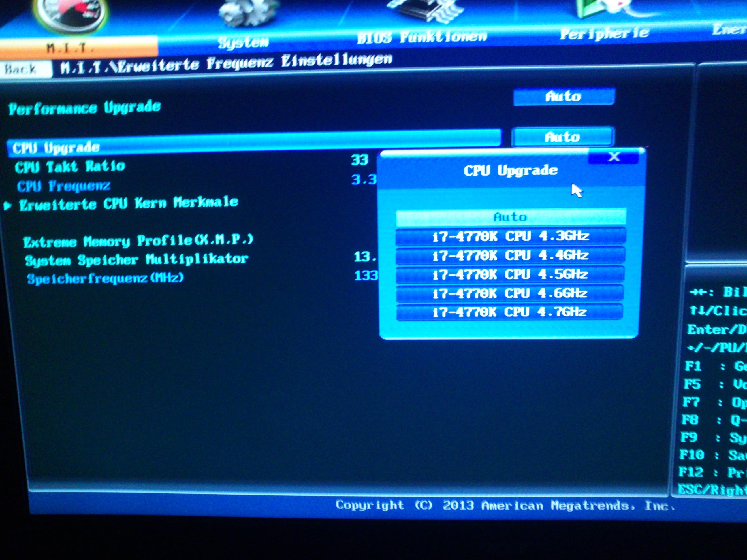Choose i7-4770K CPU 4.3GHz option
747x560 pixels.
click(510, 236)
